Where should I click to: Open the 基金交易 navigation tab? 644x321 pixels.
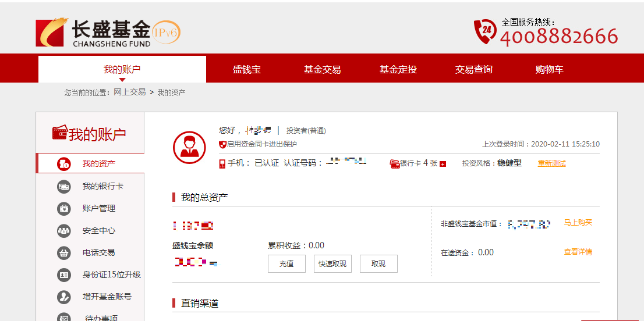323,70
